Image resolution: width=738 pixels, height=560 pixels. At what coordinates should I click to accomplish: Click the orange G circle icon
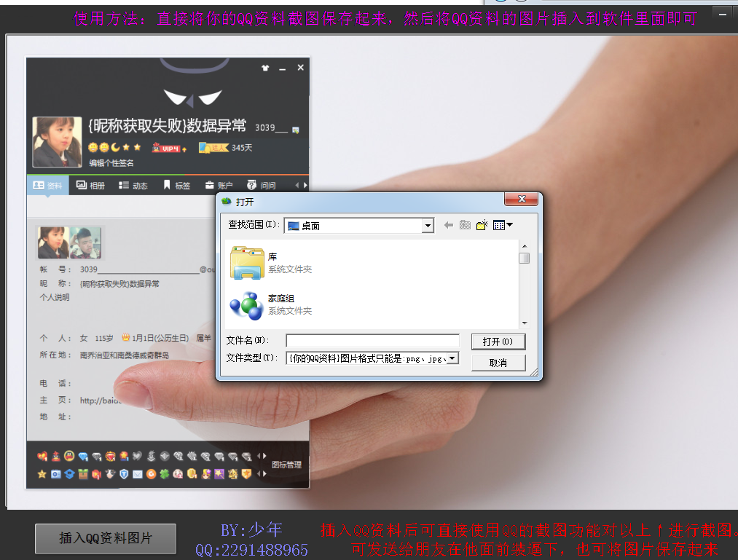click(151, 474)
